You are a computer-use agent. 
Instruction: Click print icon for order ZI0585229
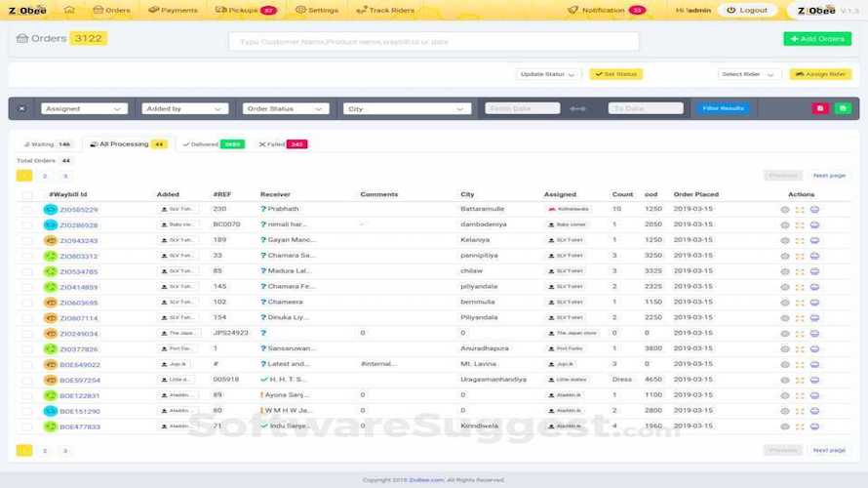pos(814,210)
